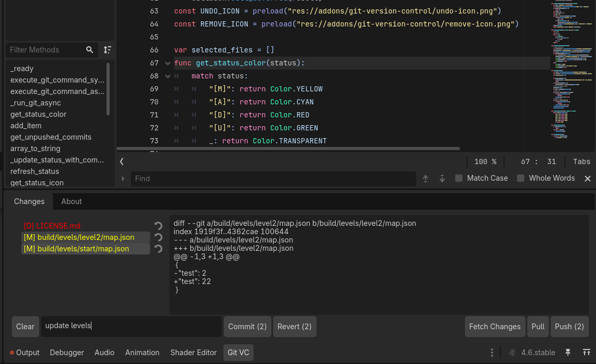
Task: Jump to previous find match arrow
Action: pos(426,179)
